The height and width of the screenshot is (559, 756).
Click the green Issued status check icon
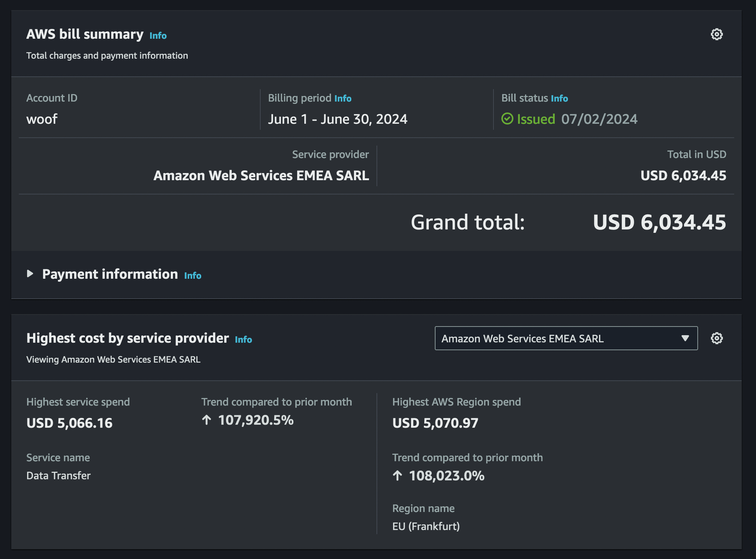tap(507, 119)
